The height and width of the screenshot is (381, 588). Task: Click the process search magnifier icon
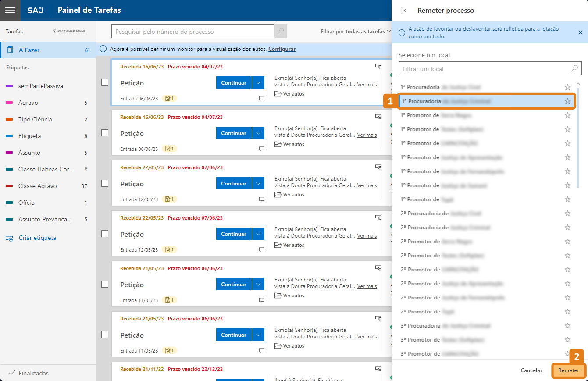[x=281, y=31]
